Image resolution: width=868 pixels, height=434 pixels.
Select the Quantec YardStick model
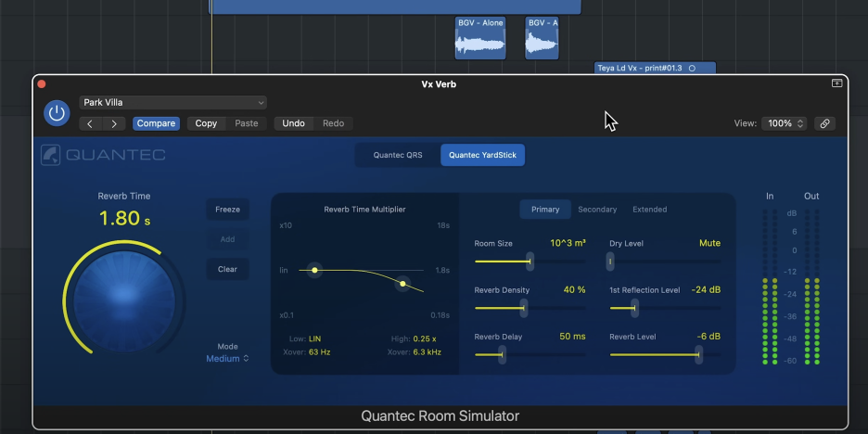(483, 155)
